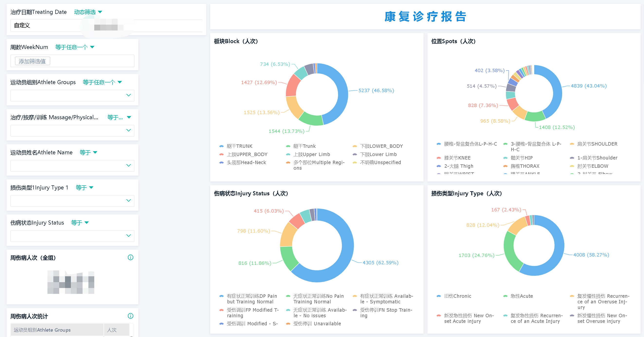This screenshot has width=644, height=337.
Task: Open info icon for 周伤病人次（全组）
Action: click(x=131, y=257)
